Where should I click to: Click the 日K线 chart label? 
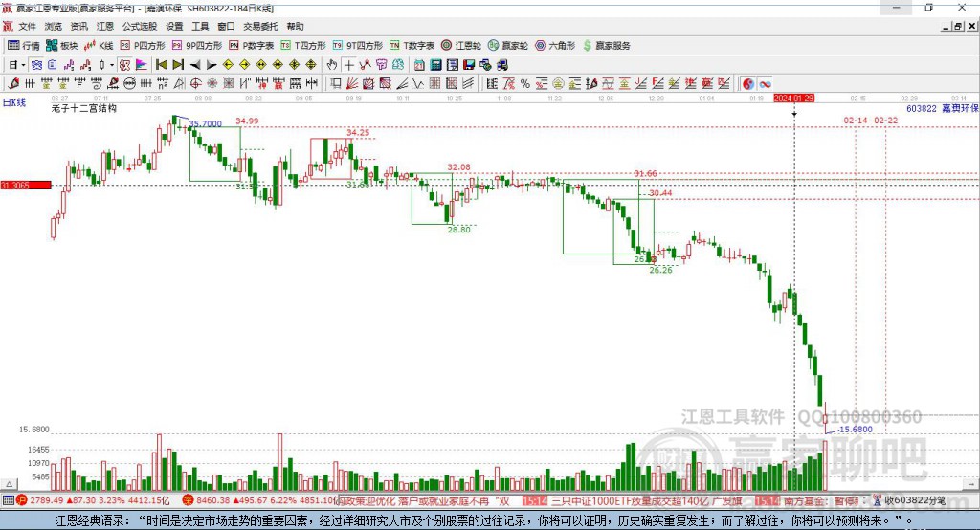point(14,102)
